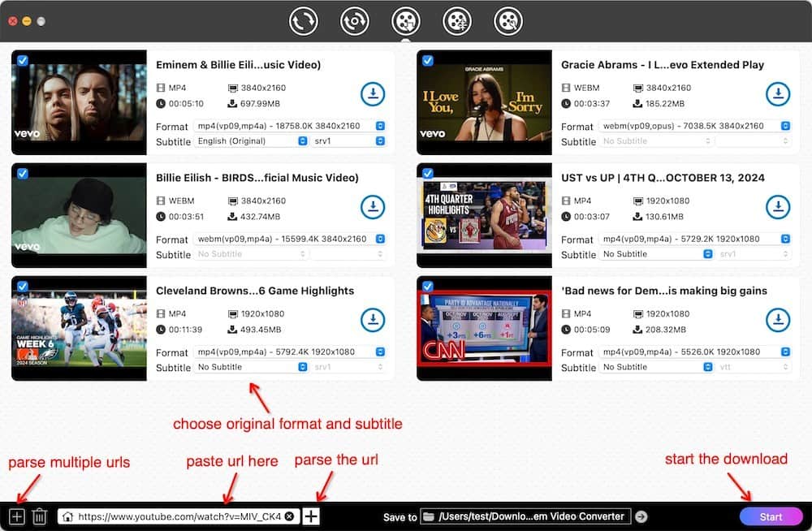The width and height of the screenshot is (812, 531).
Task: Click the plus icon to parse multiple urls
Action: coord(15,516)
